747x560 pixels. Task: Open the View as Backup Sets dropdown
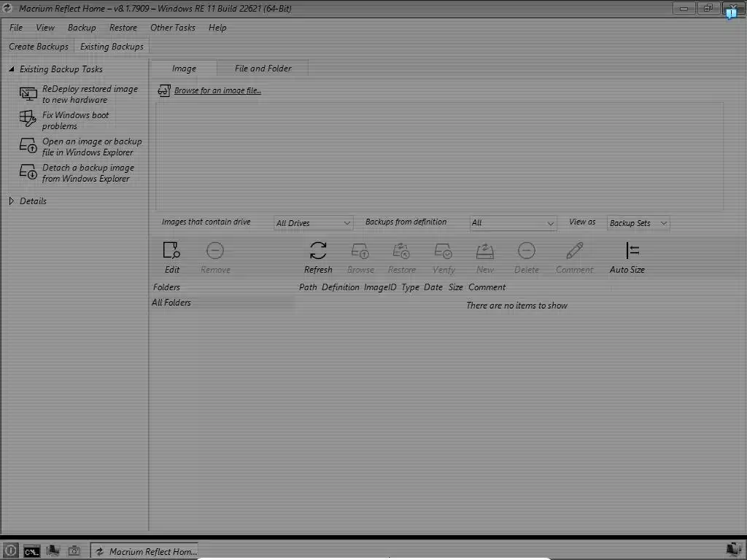click(x=638, y=223)
